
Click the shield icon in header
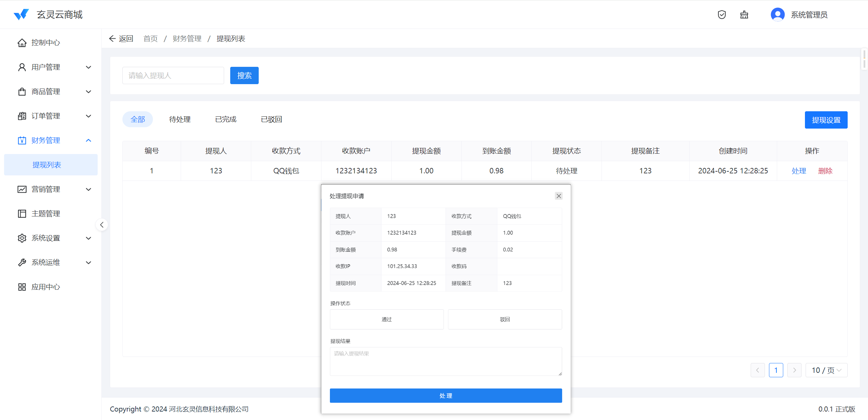coord(722,15)
